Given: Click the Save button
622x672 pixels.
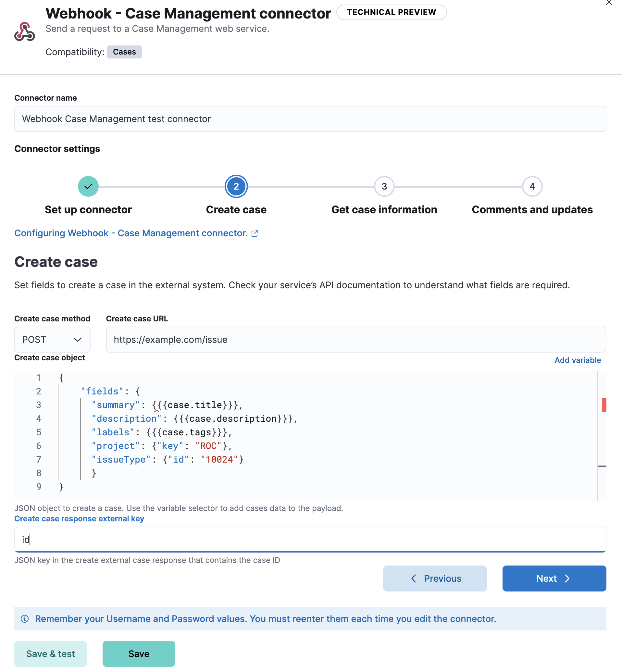Looking at the screenshot, I should (x=138, y=653).
